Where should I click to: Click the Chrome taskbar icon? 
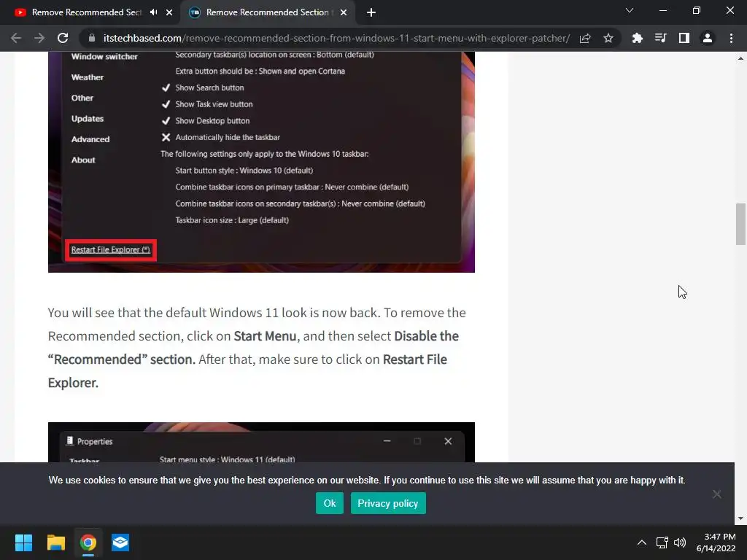pyautogui.click(x=88, y=542)
